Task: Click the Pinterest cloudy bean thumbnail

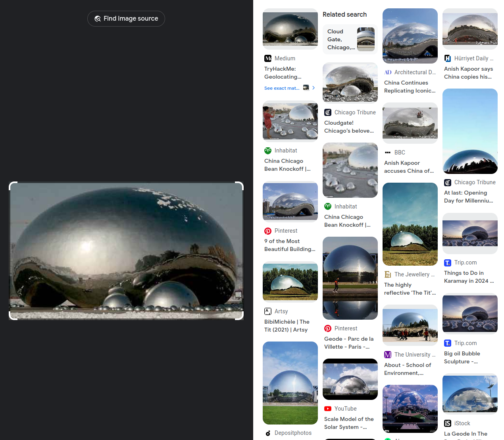Action: pyautogui.click(x=290, y=202)
